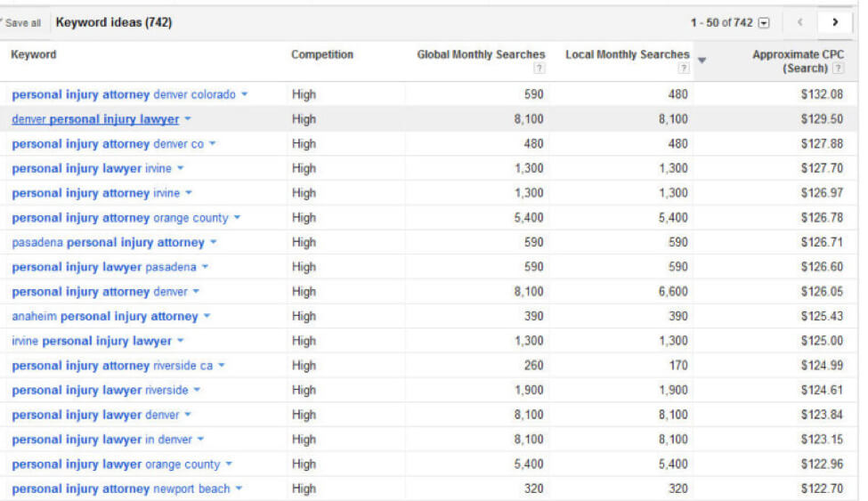The width and height of the screenshot is (868, 501).
Task: Sort by Keyword column header
Action: 34,54
